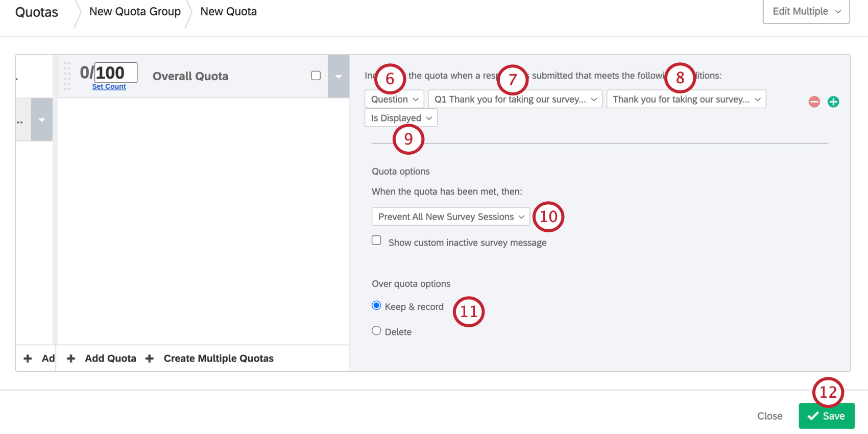Go to New Quota Group breadcrumb
This screenshot has width=868, height=434.
135,12
